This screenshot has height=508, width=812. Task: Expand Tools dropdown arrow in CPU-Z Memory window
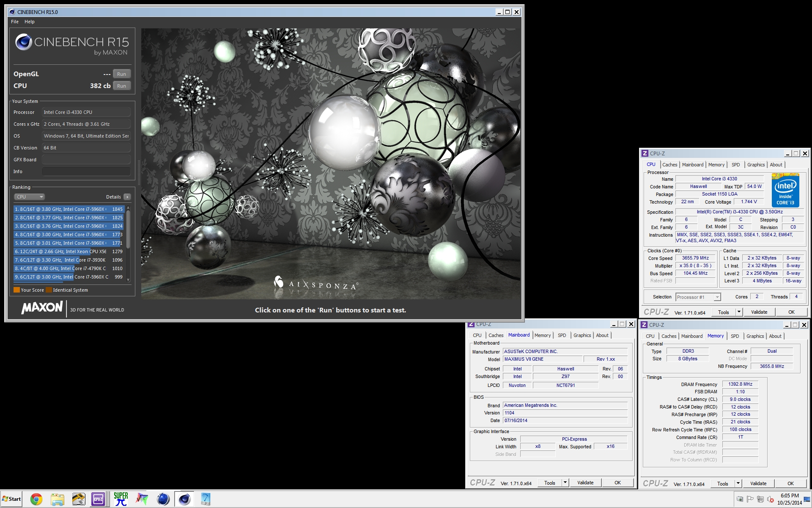[x=738, y=483]
